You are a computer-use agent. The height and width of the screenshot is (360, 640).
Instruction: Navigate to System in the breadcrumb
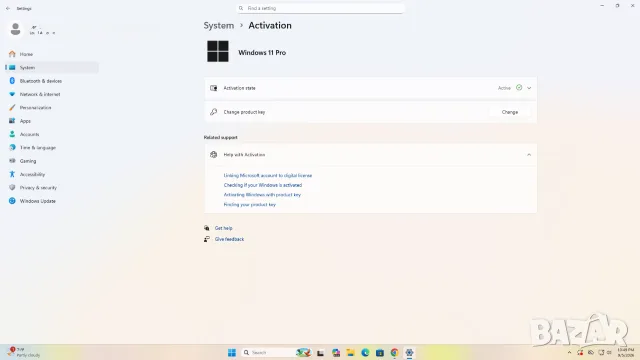(x=219, y=25)
